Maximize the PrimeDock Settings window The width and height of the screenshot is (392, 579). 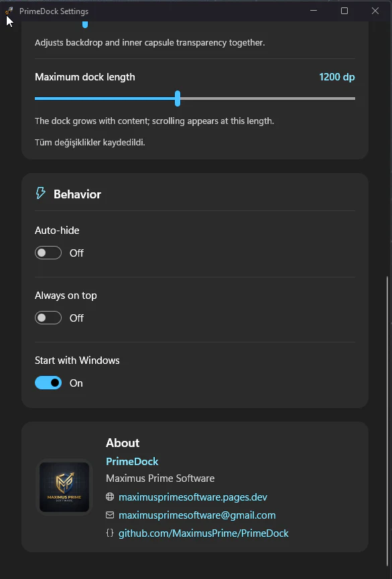pyautogui.click(x=344, y=11)
